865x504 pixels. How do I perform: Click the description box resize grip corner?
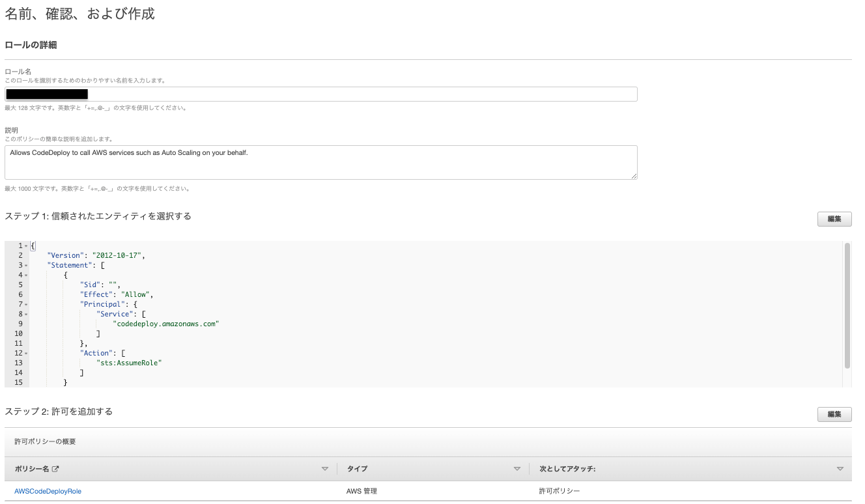[x=634, y=177]
